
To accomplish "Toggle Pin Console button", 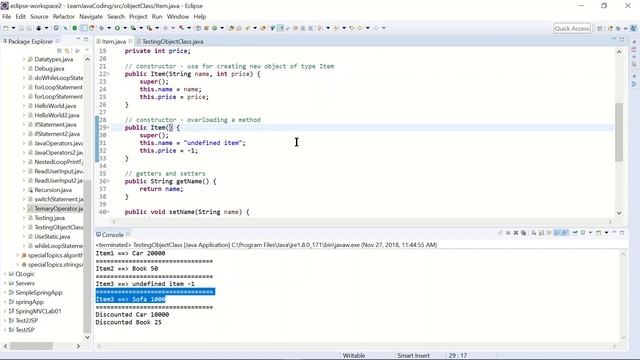I will 575,233.
